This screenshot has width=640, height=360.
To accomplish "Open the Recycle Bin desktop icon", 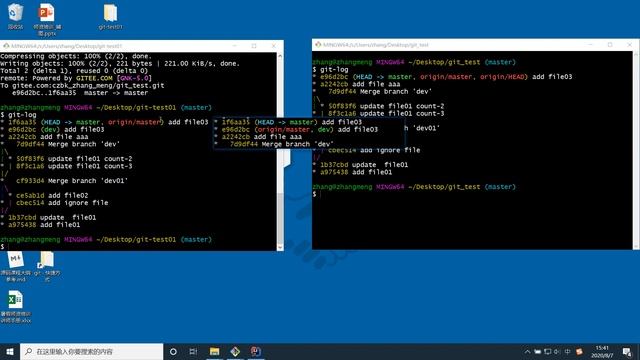I will (x=16, y=16).
